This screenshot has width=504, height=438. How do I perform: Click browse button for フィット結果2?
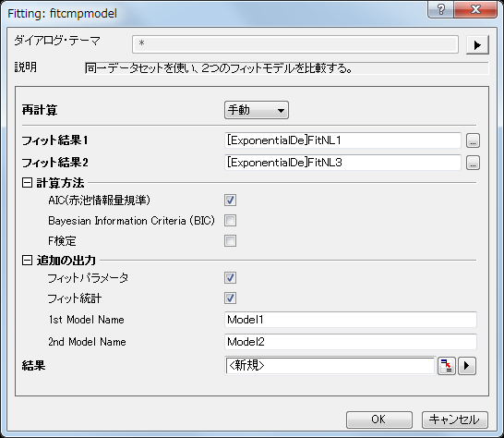pyautogui.click(x=473, y=163)
